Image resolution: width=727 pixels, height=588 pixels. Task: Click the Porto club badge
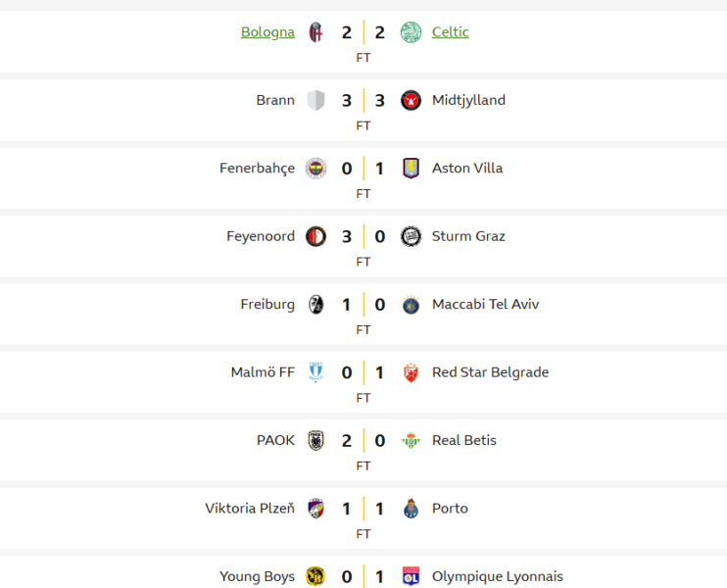pyautogui.click(x=411, y=509)
